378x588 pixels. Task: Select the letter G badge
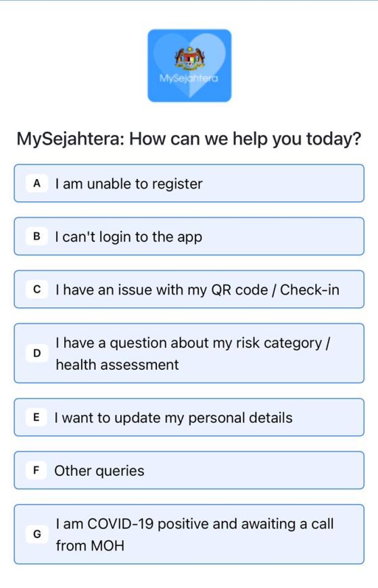(37, 534)
